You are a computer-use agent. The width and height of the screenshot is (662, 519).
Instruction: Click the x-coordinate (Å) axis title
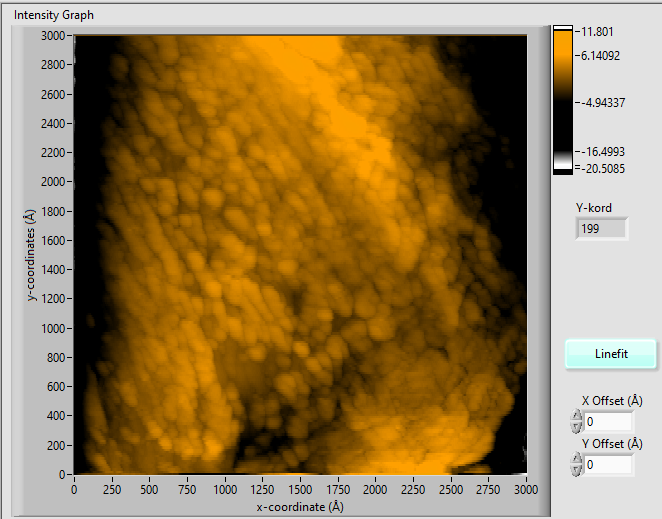point(300,507)
